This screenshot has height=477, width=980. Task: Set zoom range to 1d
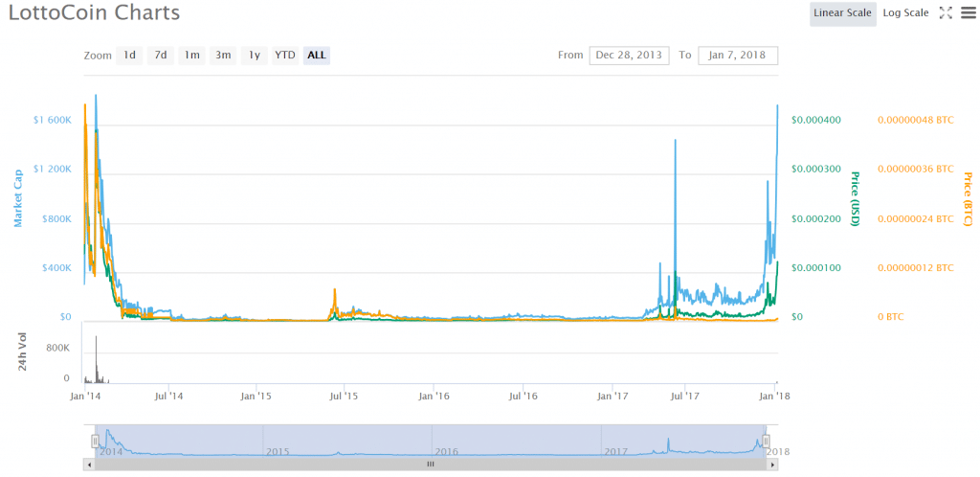pyautogui.click(x=129, y=55)
